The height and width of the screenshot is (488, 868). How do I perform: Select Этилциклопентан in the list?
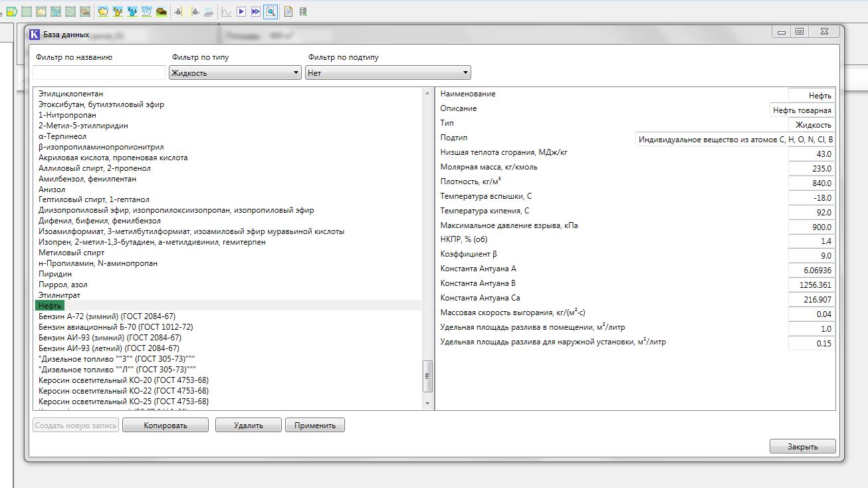coord(71,94)
